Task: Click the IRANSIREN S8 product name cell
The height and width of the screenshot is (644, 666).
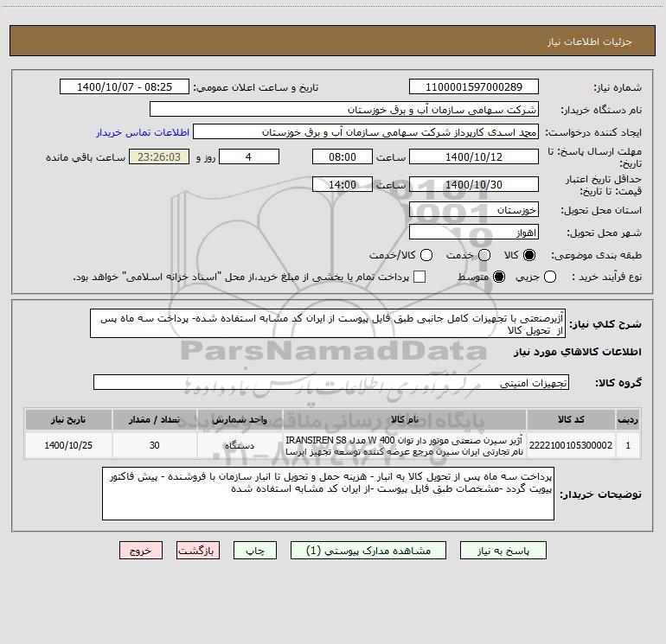Action: point(405,445)
